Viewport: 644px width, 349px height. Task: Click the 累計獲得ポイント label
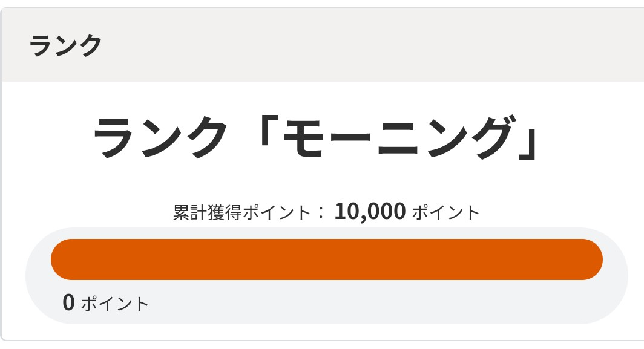tap(242, 213)
